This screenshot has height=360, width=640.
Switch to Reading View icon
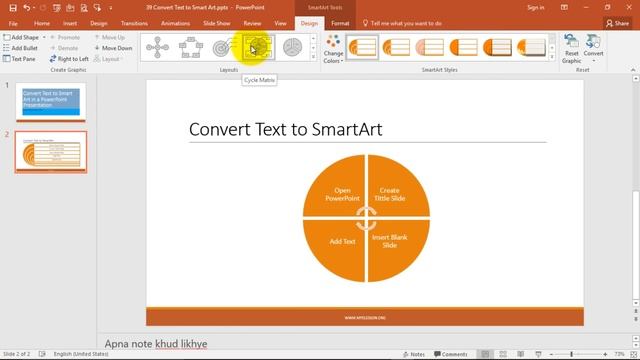(x=520, y=354)
